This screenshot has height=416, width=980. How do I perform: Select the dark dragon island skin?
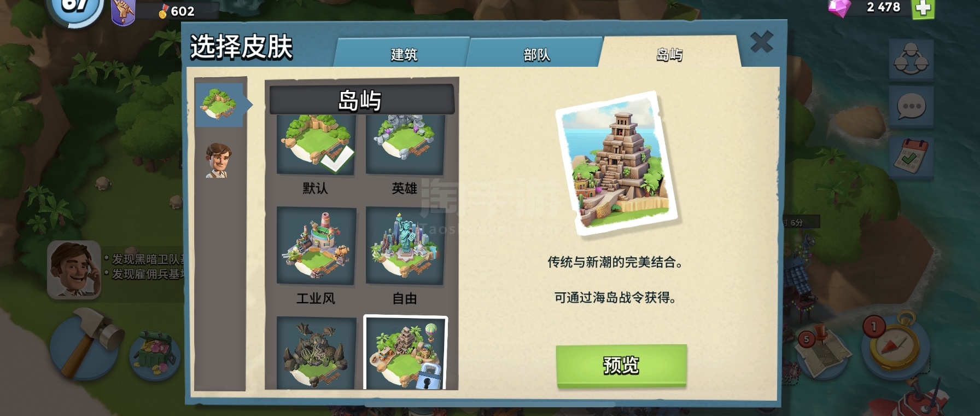click(316, 353)
